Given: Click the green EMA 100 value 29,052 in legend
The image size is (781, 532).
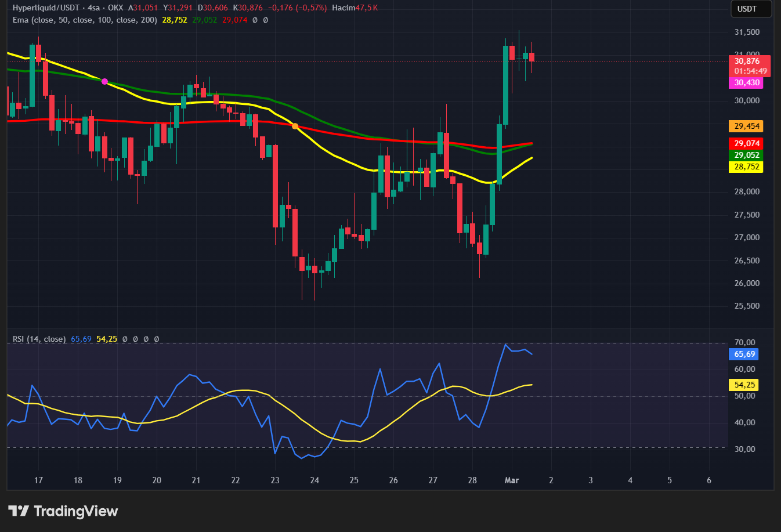Looking at the screenshot, I should point(204,20).
